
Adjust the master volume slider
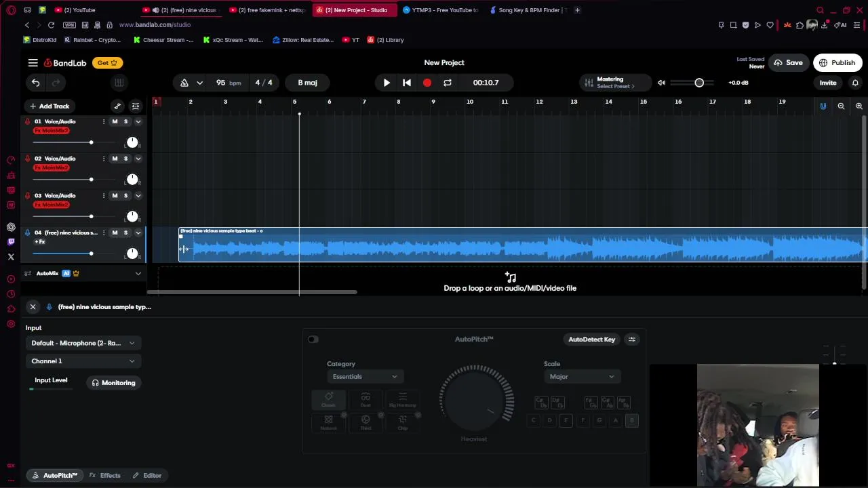699,83
